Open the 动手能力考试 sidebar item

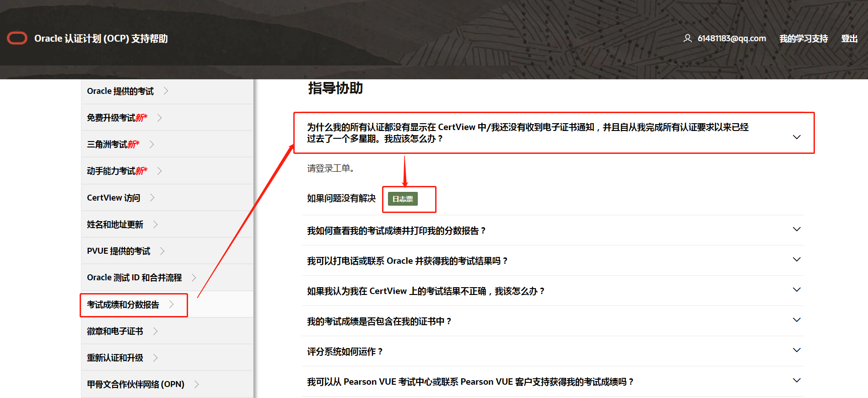167,171
